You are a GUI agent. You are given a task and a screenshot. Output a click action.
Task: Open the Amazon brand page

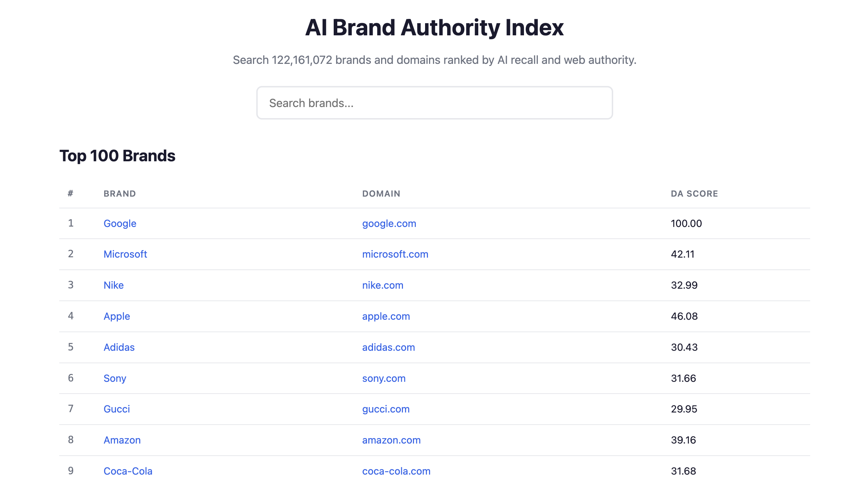[x=122, y=440]
